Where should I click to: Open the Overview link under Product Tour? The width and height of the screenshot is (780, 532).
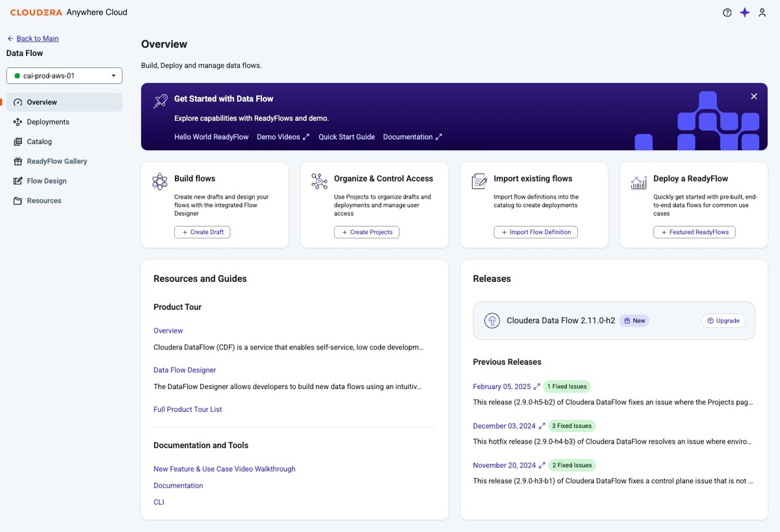point(168,331)
